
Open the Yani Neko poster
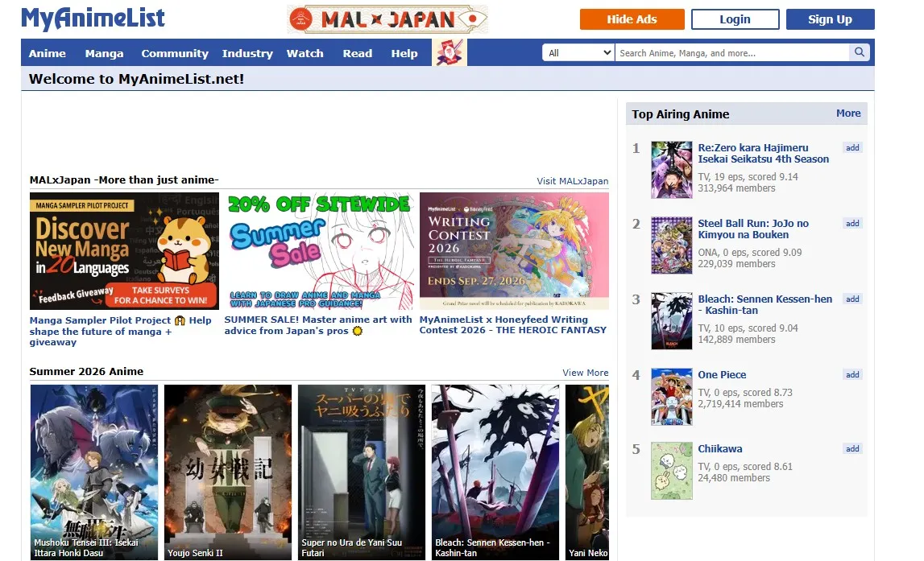587,472
